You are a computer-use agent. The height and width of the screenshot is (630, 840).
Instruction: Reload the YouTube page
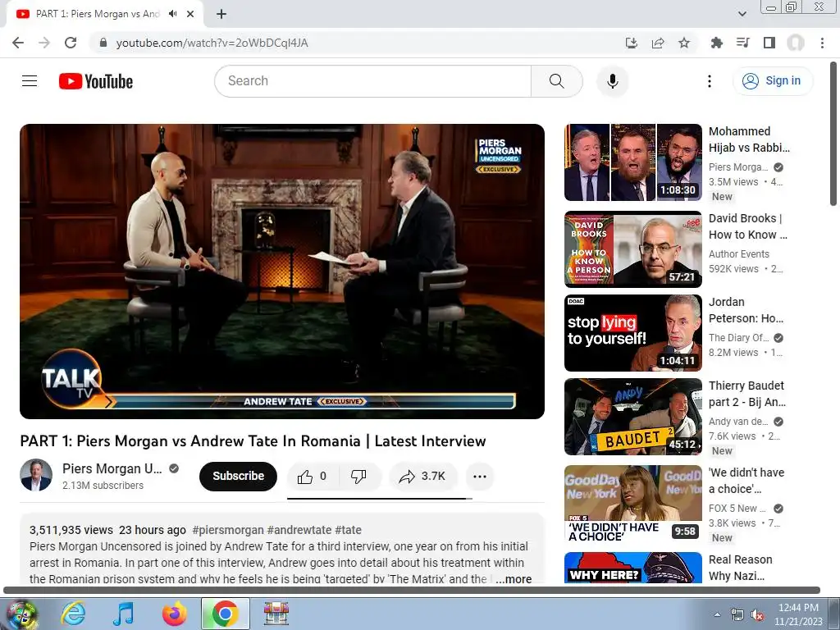(71, 43)
